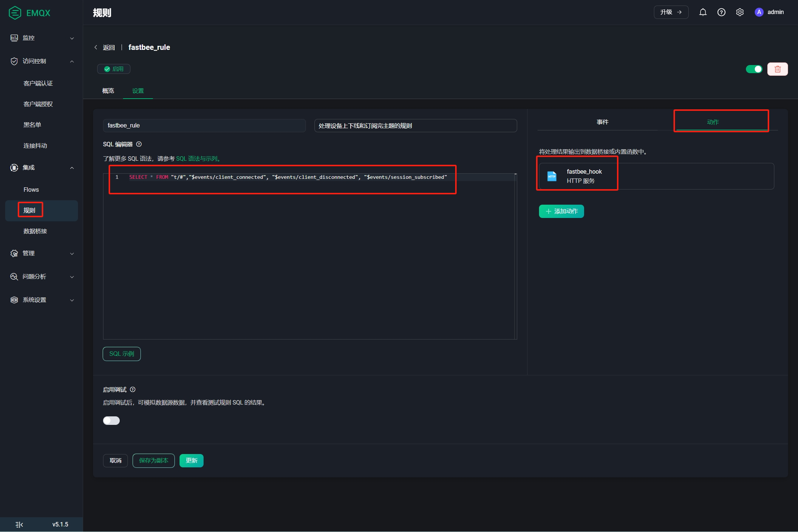Click the rule name input field
The height and width of the screenshot is (532, 798).
point(204,126)
